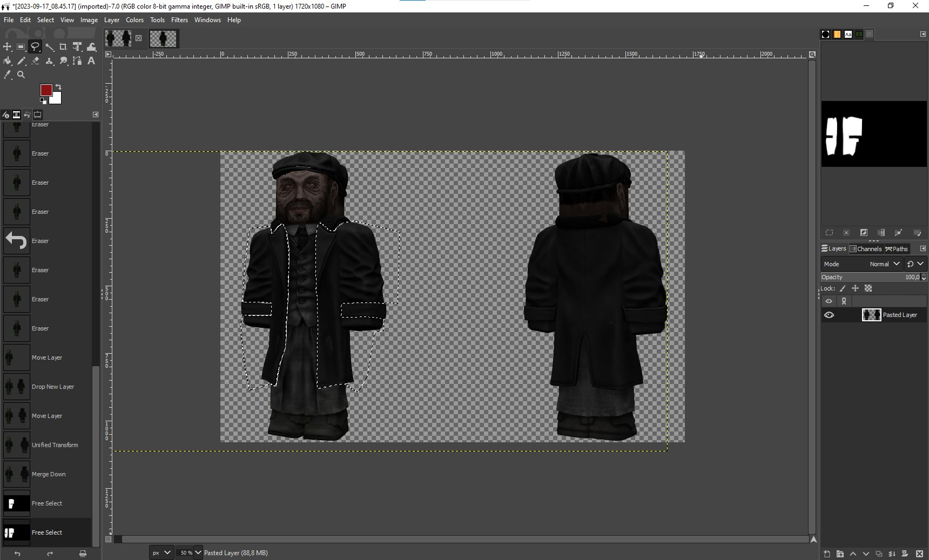Screen dimensions: 929x560
Task: Save selection to channel icon
Action: [881, 233]
